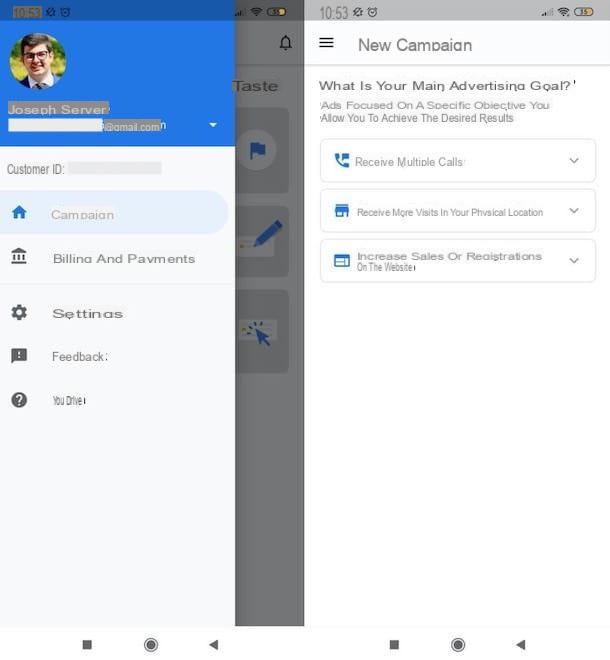The image size is (610, 660).
Task: Tap the back triangle on right phone
Action: click(x=520, y=644)
